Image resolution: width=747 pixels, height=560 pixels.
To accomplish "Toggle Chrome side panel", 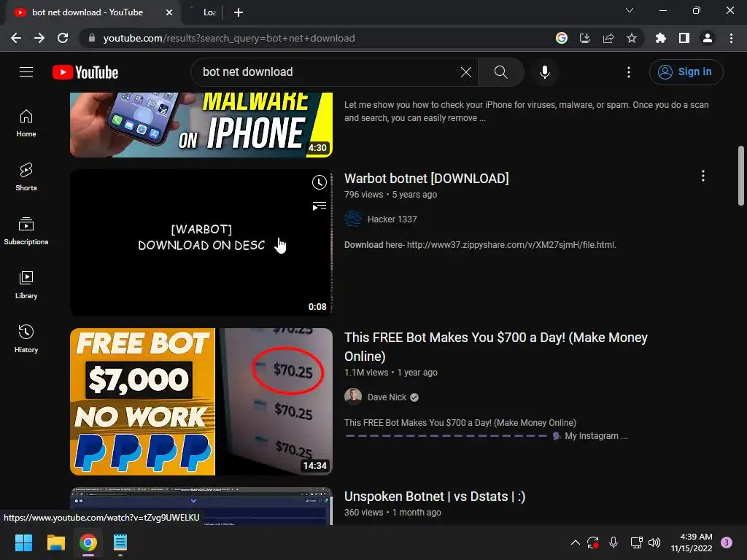I will point(684,38).
